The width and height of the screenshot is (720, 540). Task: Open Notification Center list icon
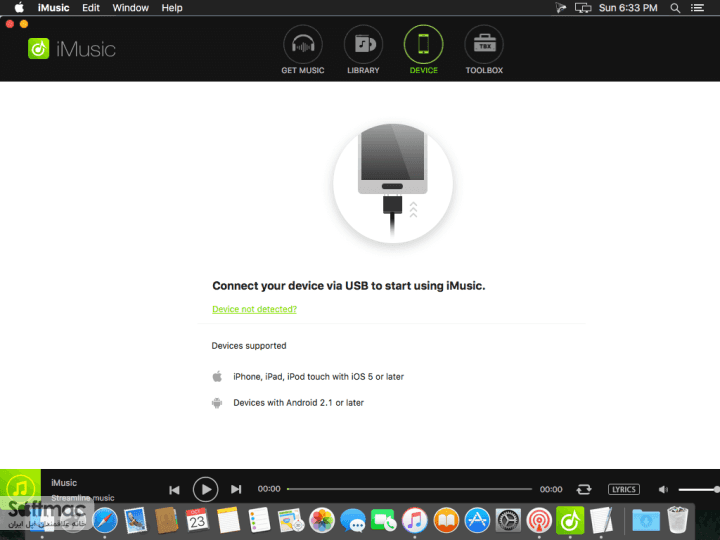click(x=698, y=8)
